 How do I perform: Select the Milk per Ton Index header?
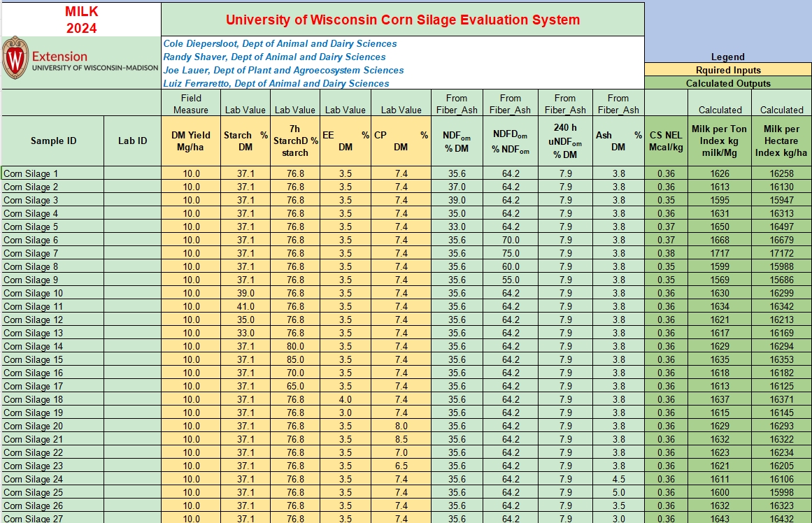pos(719,141)
